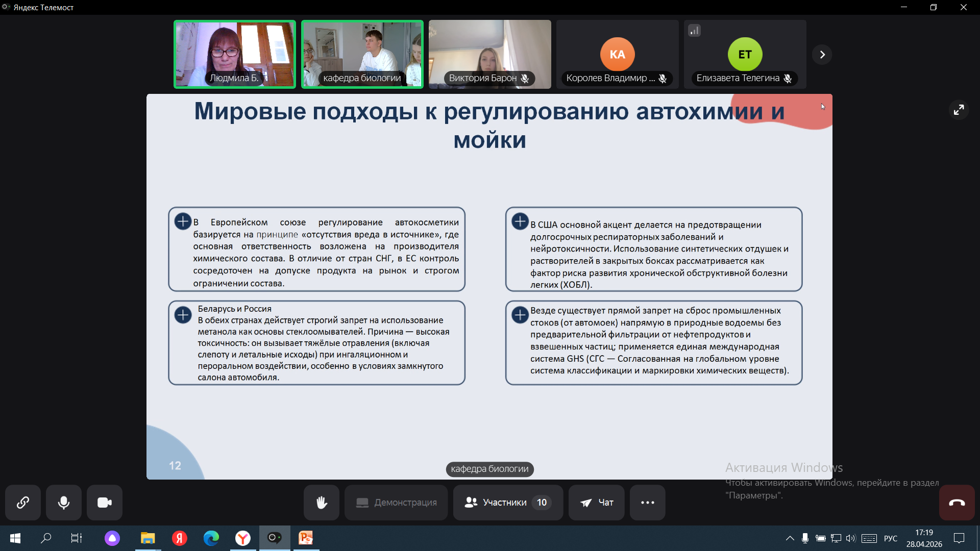This screenshot has height=551, width=980.
Task: Click Елизавета Телегина participant tile
Action: (745, 54)
